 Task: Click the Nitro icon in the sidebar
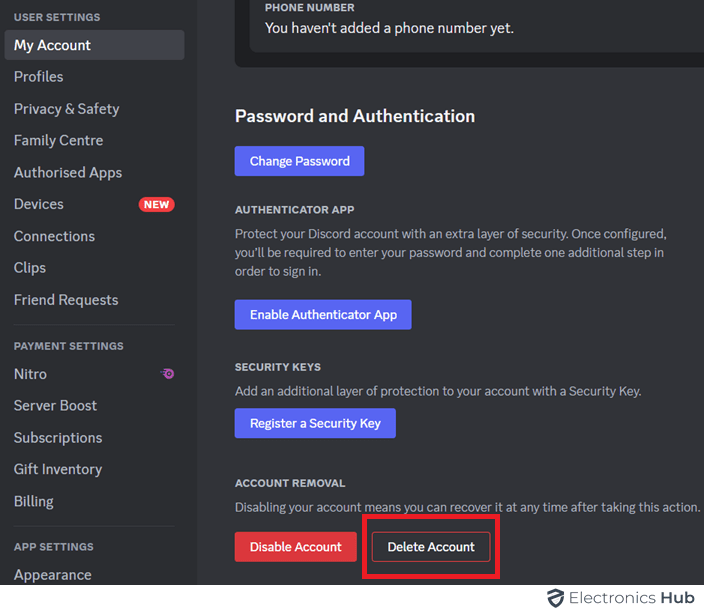click(168, 374)
